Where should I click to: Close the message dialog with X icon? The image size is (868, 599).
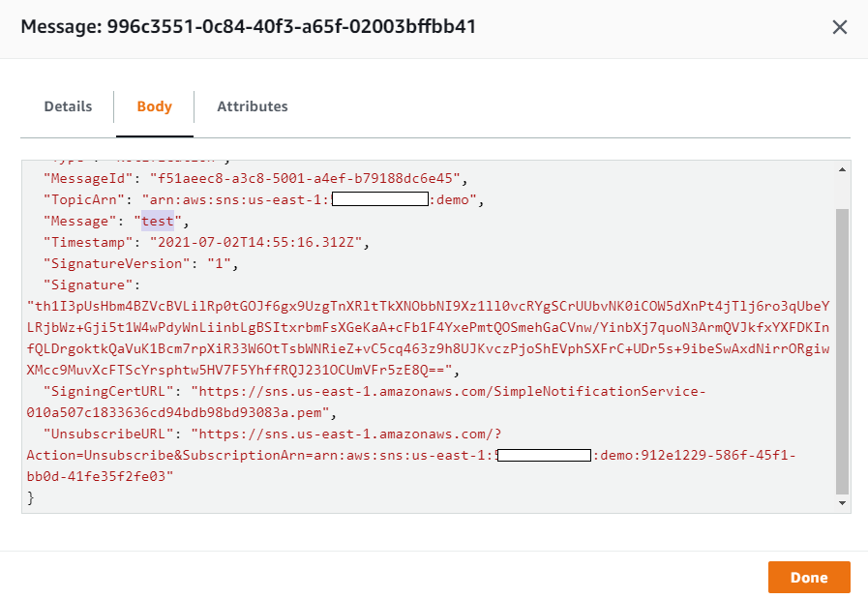pos(840,27)
